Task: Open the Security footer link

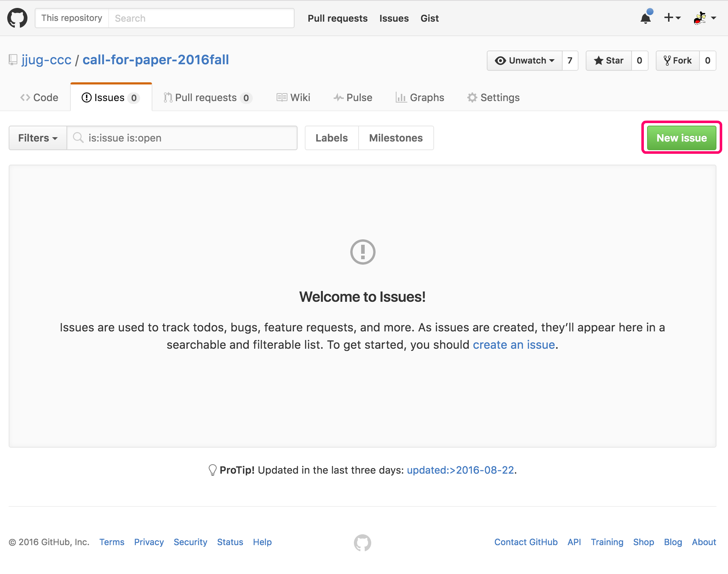Action: point(190,542)
